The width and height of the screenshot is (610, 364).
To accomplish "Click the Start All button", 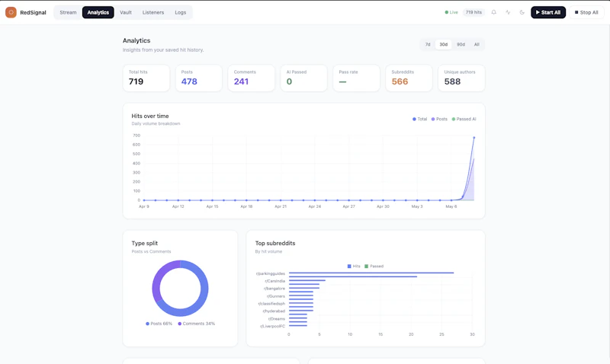I will pyautogui.click(x=548, y=12).
